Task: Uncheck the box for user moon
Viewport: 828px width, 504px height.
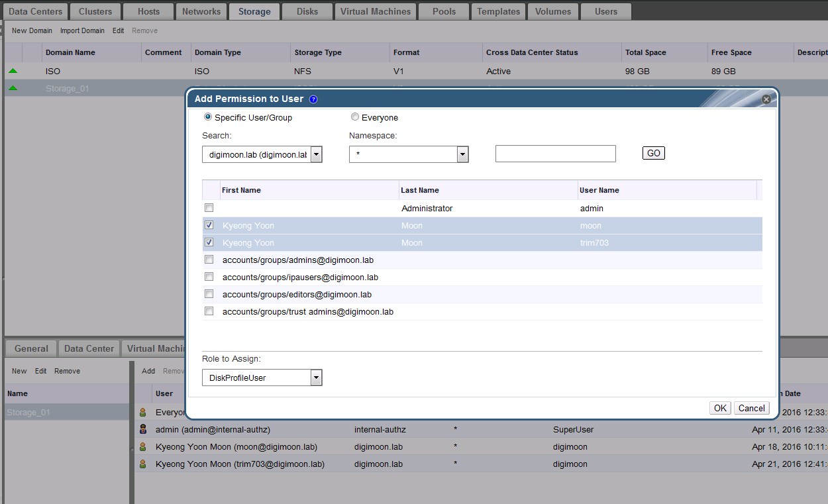Action: click(x=209, y=225)
